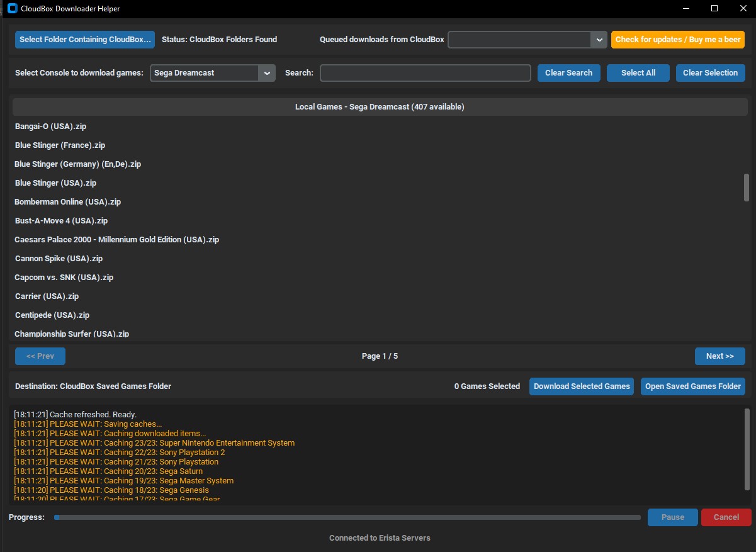Open the Sega Dreamcast console dropdown

click(x=212, y=73)
